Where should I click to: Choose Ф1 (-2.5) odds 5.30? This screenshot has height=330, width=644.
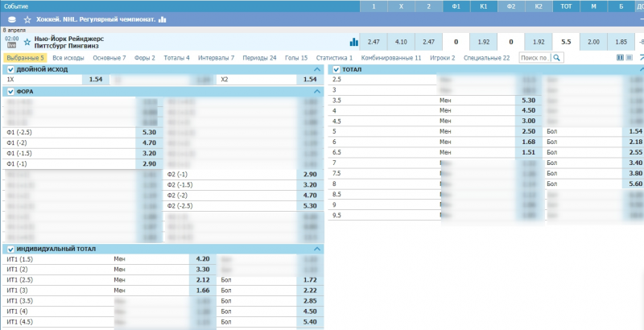coord(149,132)
